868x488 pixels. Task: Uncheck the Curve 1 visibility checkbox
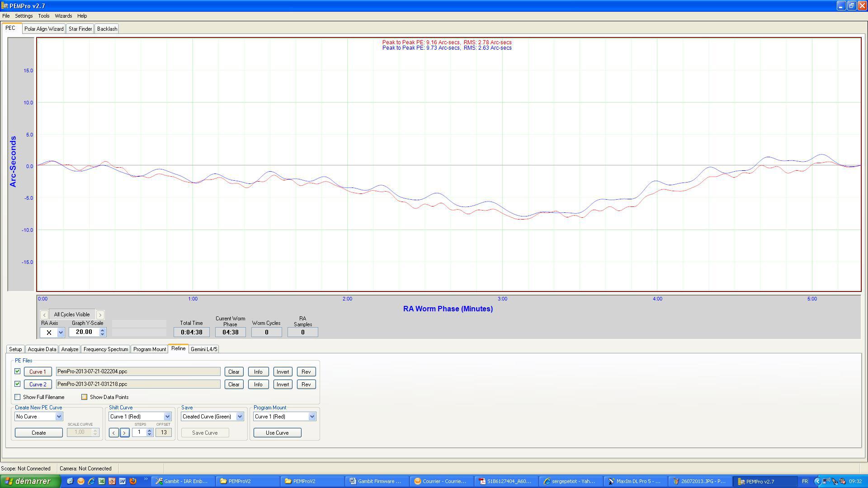[x=18, y=371]
